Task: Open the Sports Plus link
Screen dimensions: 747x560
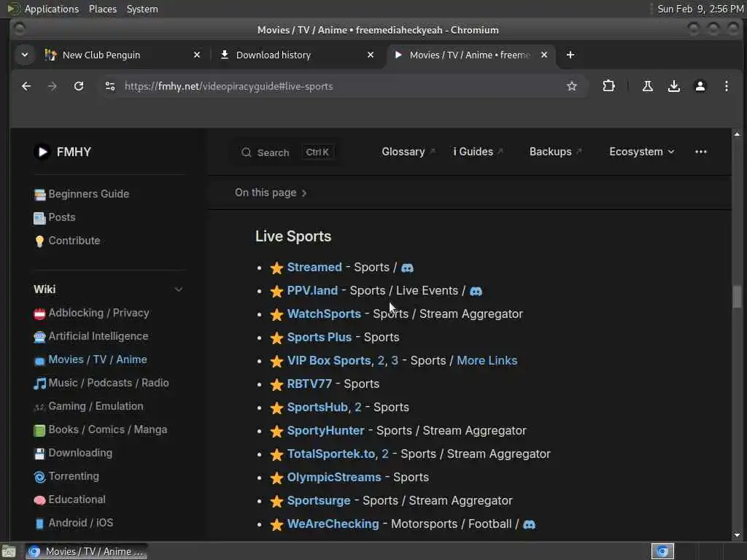Action: click(320, 337)
